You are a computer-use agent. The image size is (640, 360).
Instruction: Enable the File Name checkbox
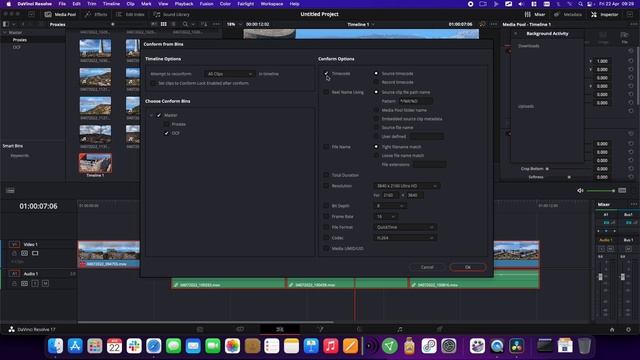(x=326, y=147)
